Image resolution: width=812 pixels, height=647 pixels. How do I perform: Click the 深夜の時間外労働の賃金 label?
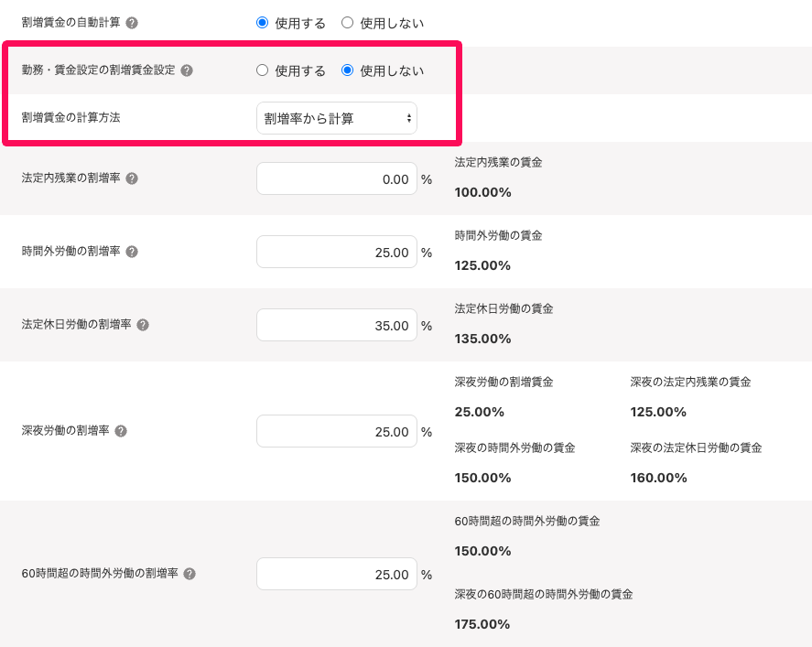tap(514, 448)
